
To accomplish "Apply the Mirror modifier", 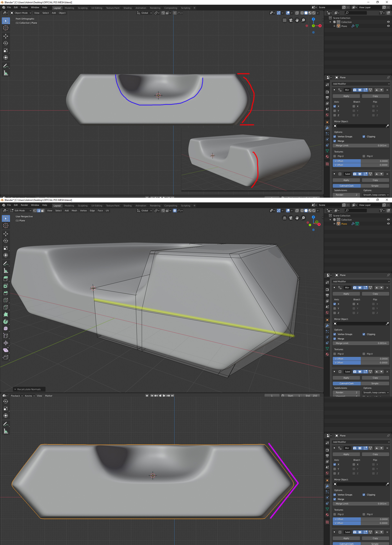I will click(x=346, y=96).
